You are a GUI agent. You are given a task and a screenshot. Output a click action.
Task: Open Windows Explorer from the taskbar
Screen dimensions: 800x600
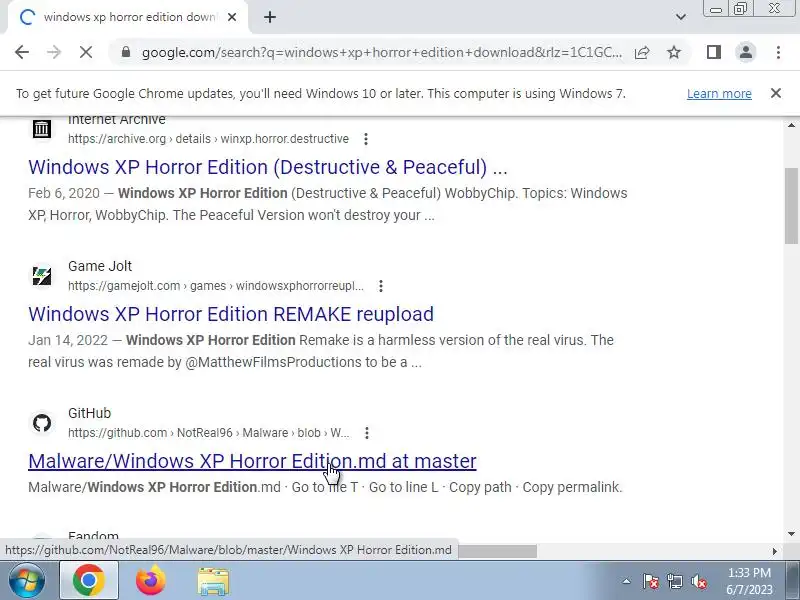[213, 581]
